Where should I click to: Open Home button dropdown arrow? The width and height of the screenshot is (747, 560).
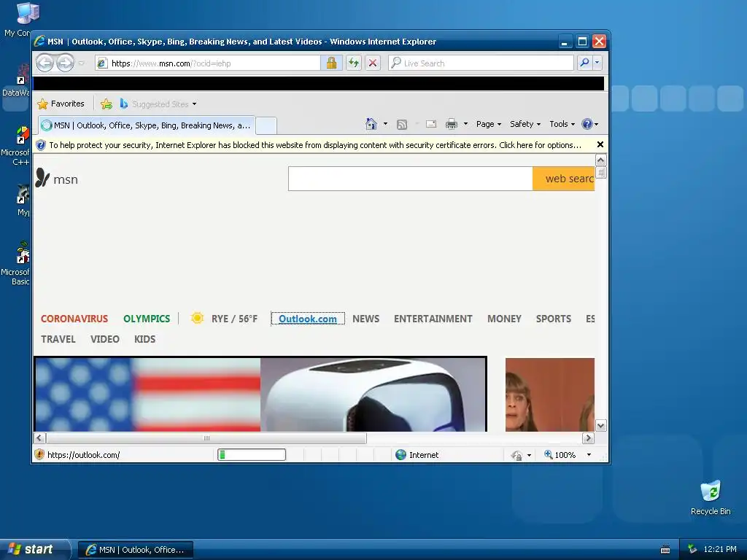[385, 124]
